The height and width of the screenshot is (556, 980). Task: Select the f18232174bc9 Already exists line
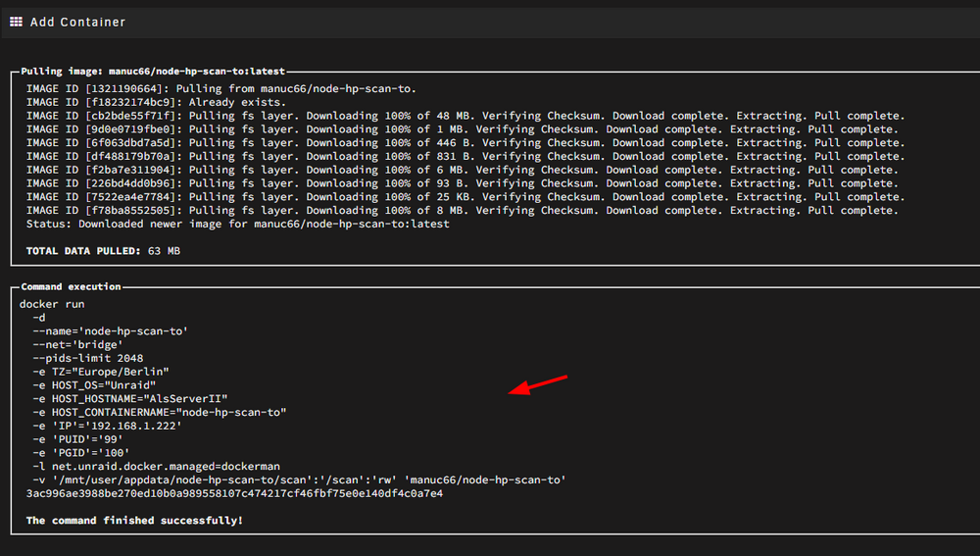pos(156,103)
